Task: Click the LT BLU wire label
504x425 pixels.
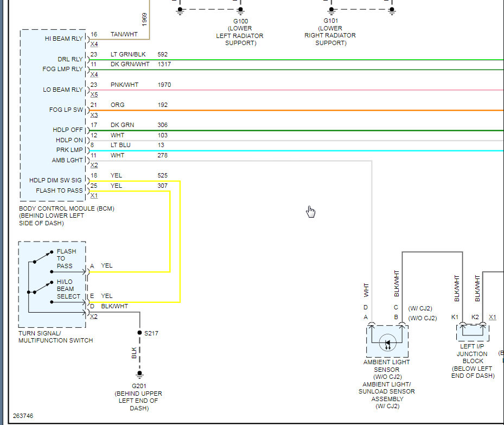Action: click(x=120, y=145)
